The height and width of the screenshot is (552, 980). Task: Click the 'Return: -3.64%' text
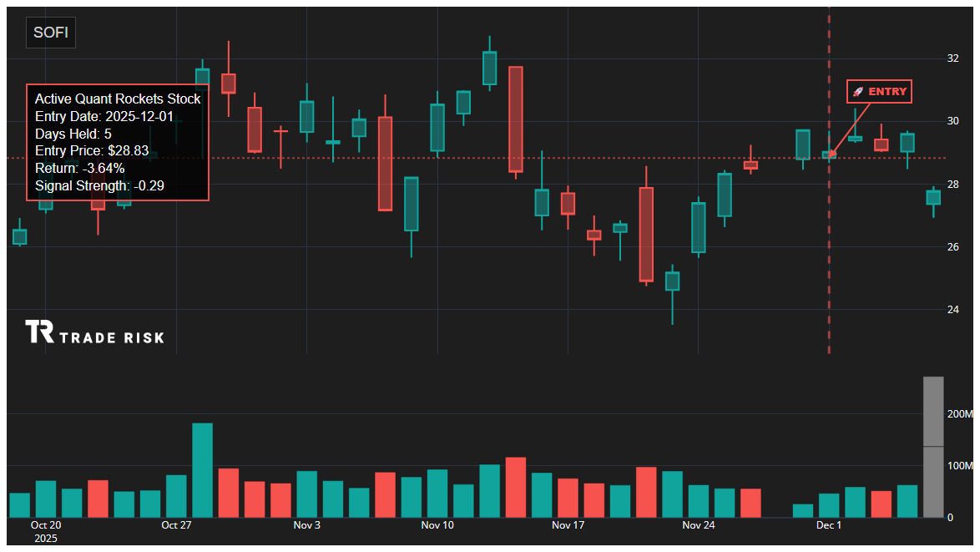[x=79, y=168]
